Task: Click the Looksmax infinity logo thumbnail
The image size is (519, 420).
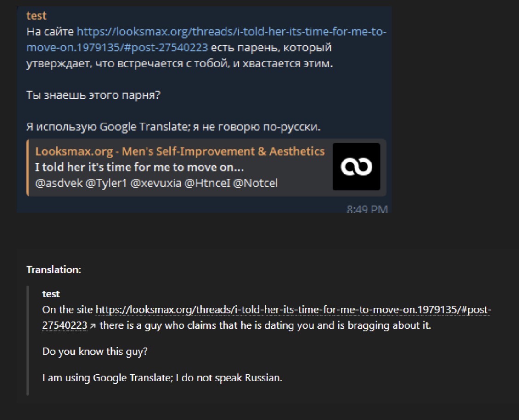Action: [356, 167]
